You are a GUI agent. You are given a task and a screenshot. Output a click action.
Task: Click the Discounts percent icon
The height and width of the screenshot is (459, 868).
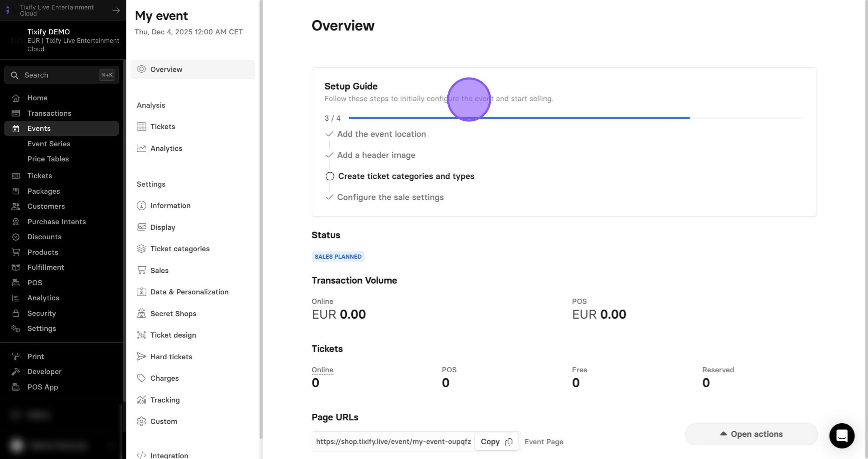coord(16,237)
